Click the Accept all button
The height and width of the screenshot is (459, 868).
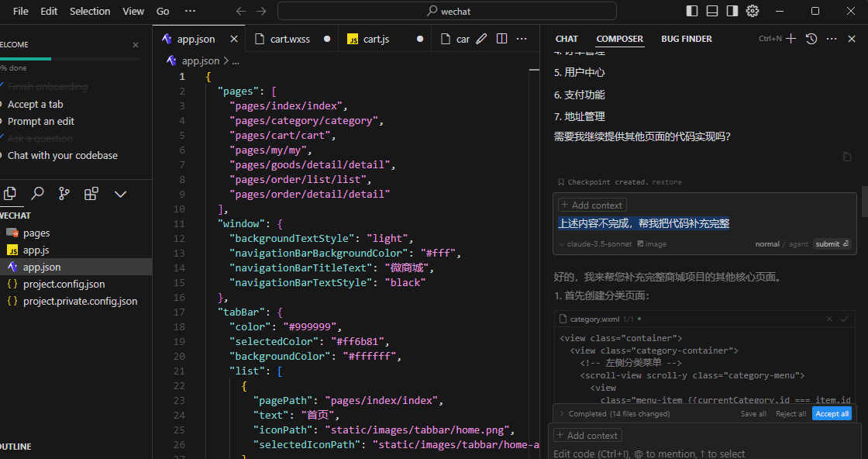tap(832, 414)
